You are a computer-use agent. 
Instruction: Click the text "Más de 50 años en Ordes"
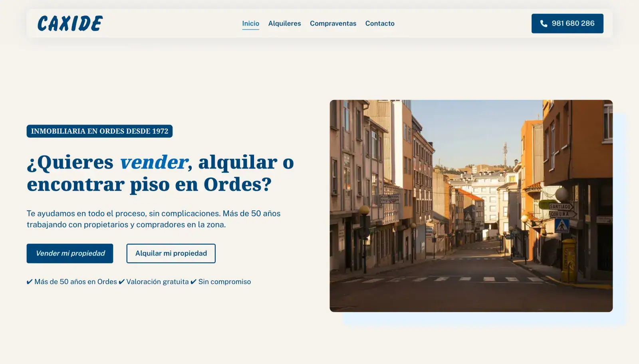click(x=75, y=282)
